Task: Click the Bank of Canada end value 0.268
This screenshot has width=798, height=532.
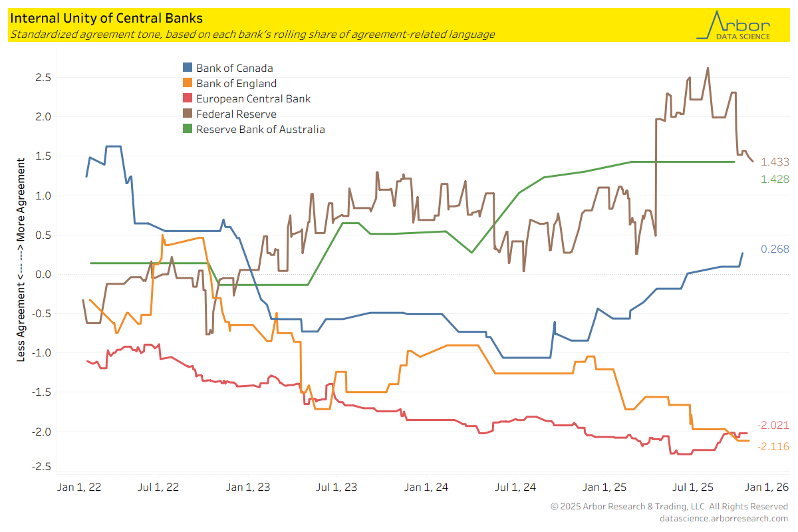Action: point(775,249)
